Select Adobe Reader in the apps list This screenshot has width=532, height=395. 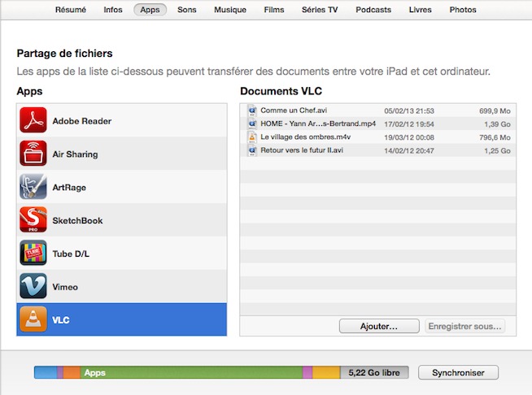122,120
